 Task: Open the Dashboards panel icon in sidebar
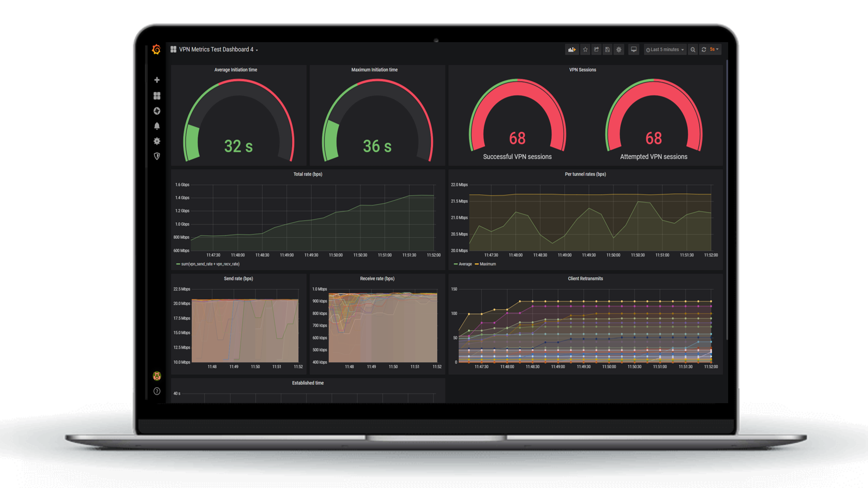(x=156, y=95)
